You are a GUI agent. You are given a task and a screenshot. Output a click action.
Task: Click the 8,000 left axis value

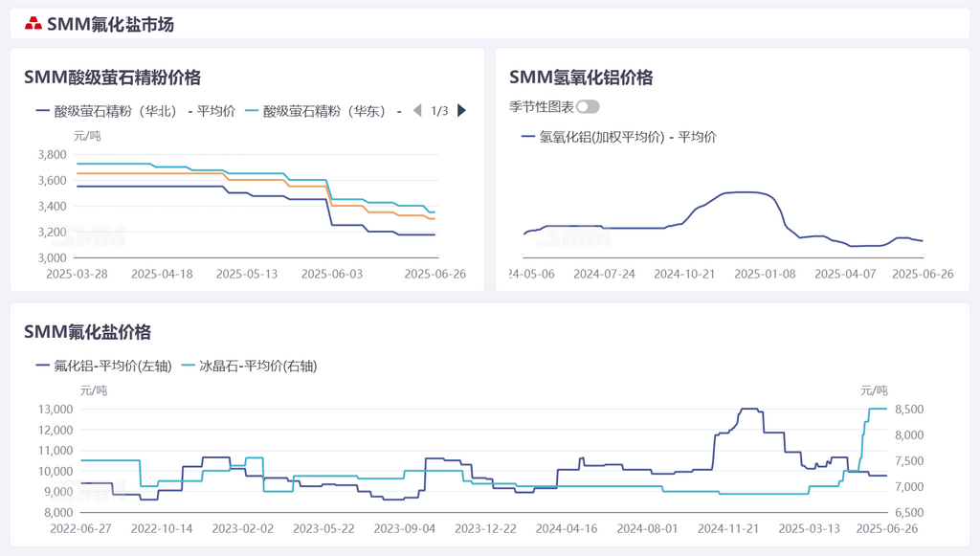pyautogui.click(x=58, y=512)
